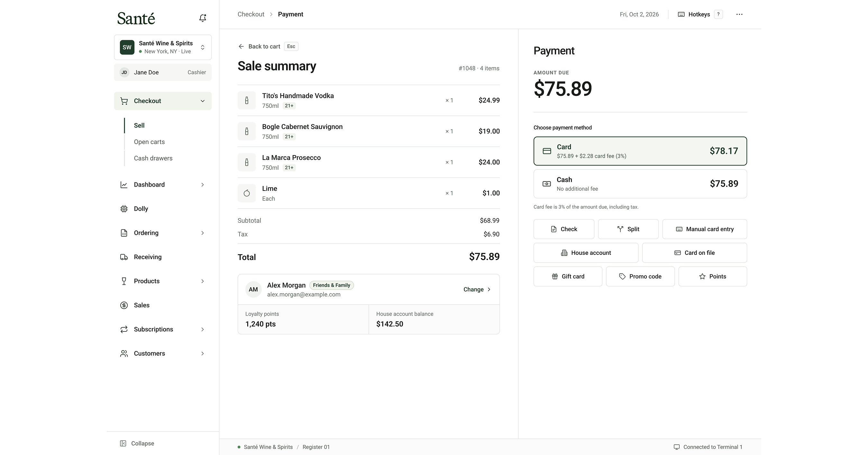Click the Friends & Family tag

coord(331,285)
